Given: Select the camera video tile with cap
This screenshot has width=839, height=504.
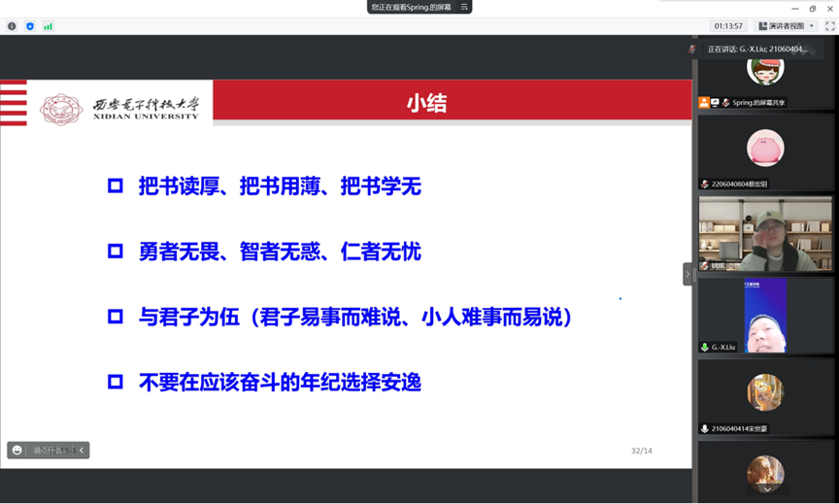Looking at the screenshot, I should click(x=765, y=233).
